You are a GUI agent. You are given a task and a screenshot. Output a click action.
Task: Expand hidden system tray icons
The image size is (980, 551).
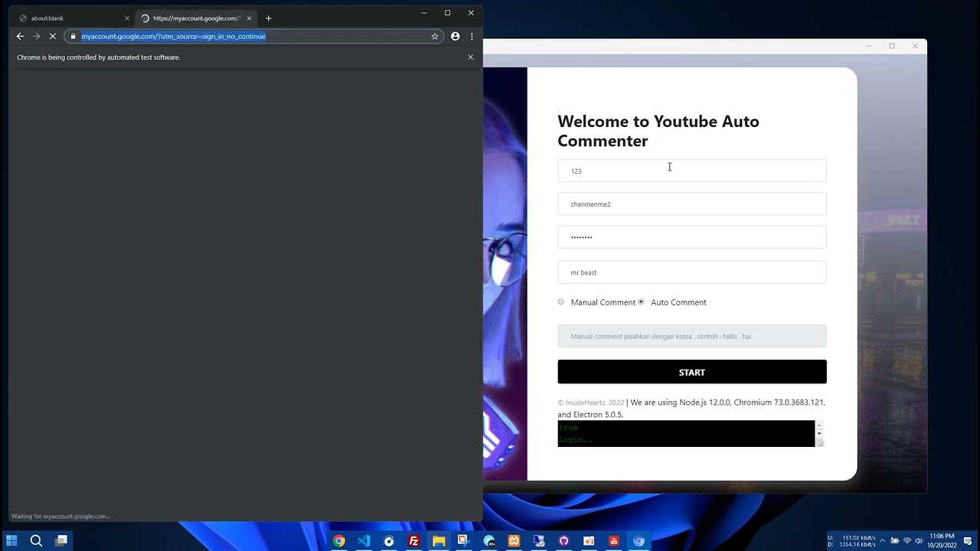[x=882, y=541]
